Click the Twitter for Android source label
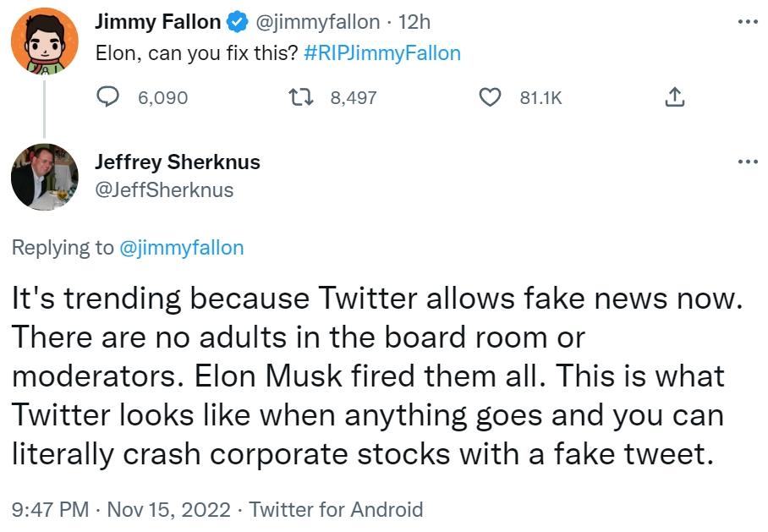Image resolution: width=768 pixels, height=532 pixels. coord(337,510)
